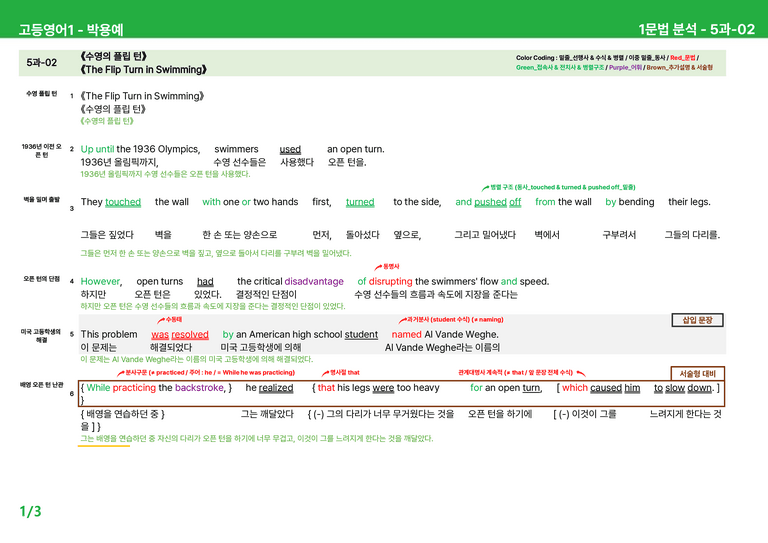Click the underlined phrase "to slow down."

[x=685, y=388]
